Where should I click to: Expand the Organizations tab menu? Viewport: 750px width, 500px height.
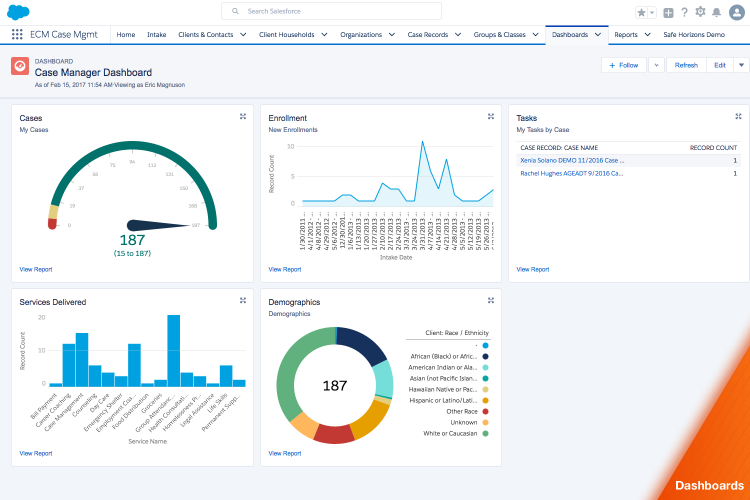(x=392, y=34)
